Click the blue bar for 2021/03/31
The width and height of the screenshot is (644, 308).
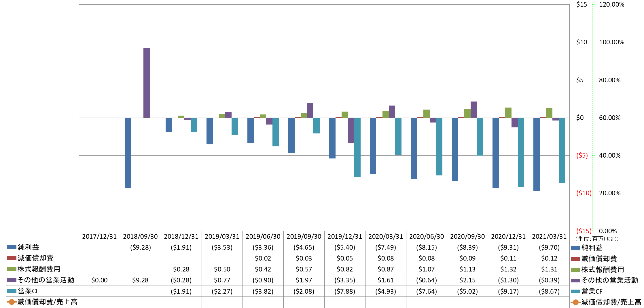click(537, 154)
